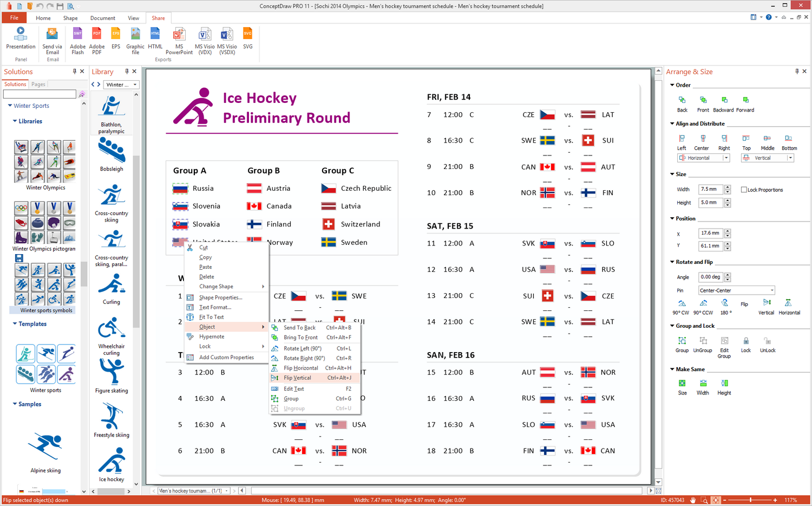Export as Graphic file
The width and height of the screenshot is (812, 506).
tap(135, 41)
